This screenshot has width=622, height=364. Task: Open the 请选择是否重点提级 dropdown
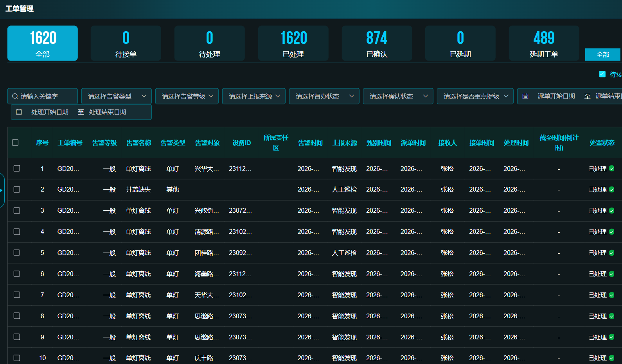pyautogui.click(x=475, y=96)
